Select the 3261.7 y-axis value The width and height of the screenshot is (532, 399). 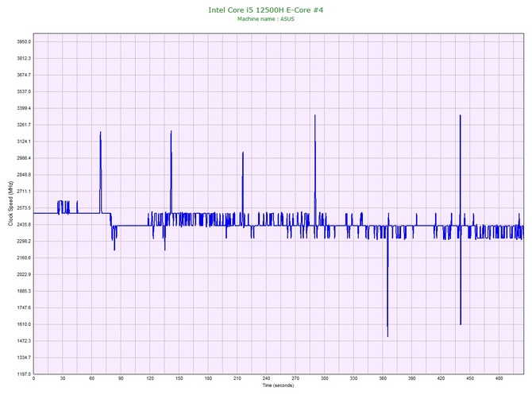[x=24, y=125]
